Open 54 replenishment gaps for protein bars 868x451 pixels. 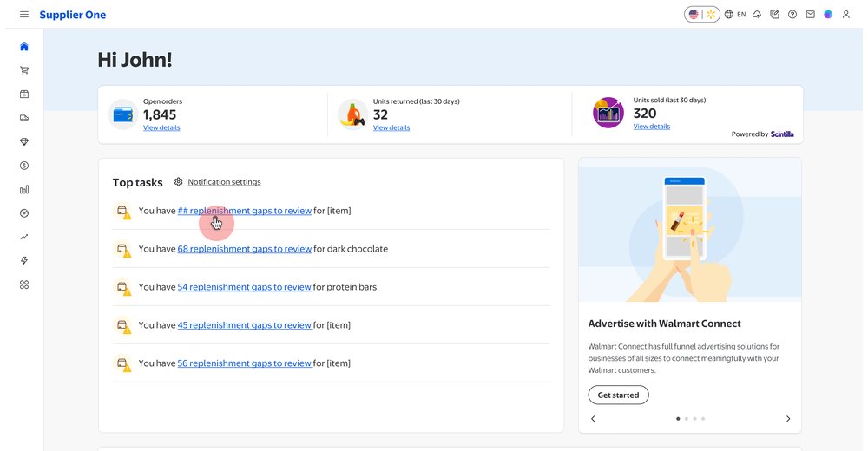coord(244,287)
